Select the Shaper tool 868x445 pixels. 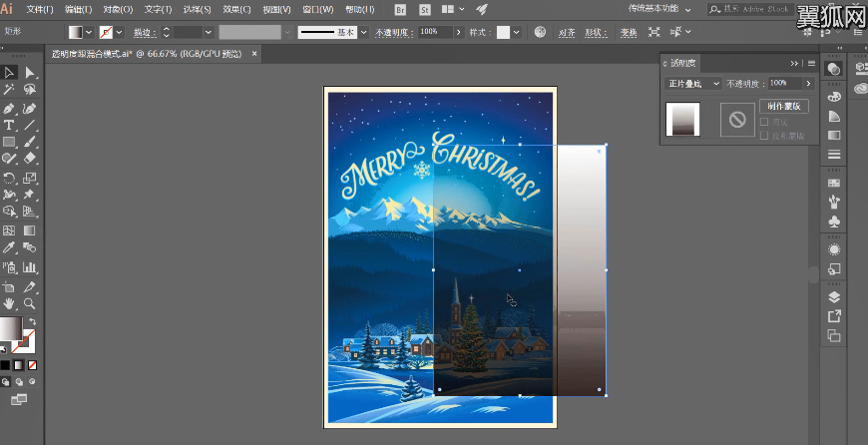(x=9, y=159)
